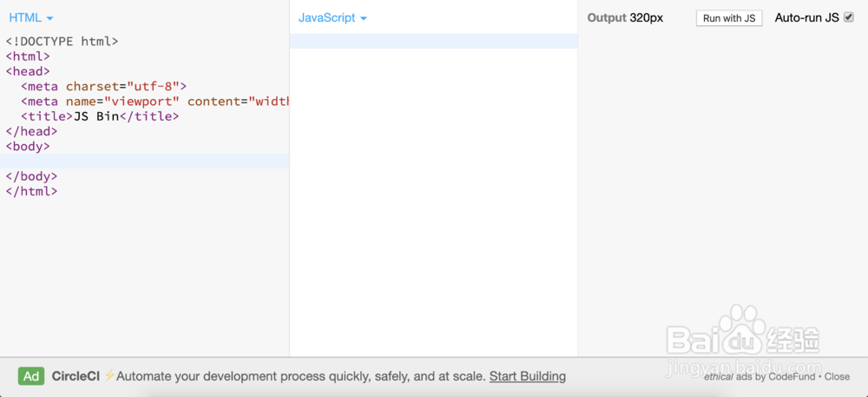
Task: Focus the empty first line of JavaScript editor
Action: coord(432,42)
